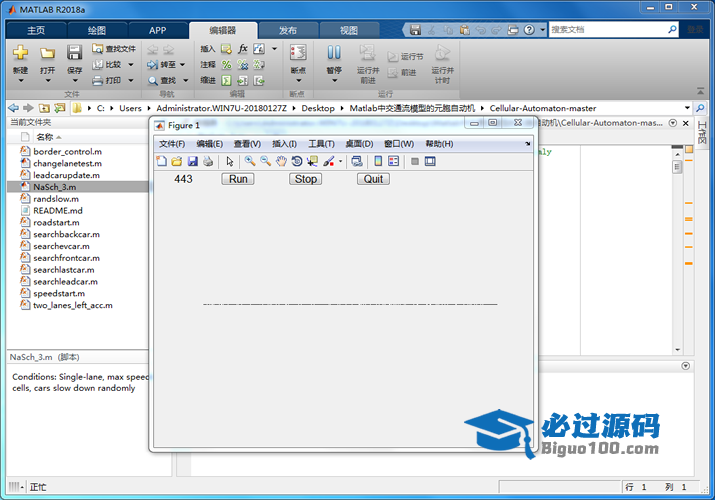
Task: Expand the address bar path dropdown
Action: [687, 108]
